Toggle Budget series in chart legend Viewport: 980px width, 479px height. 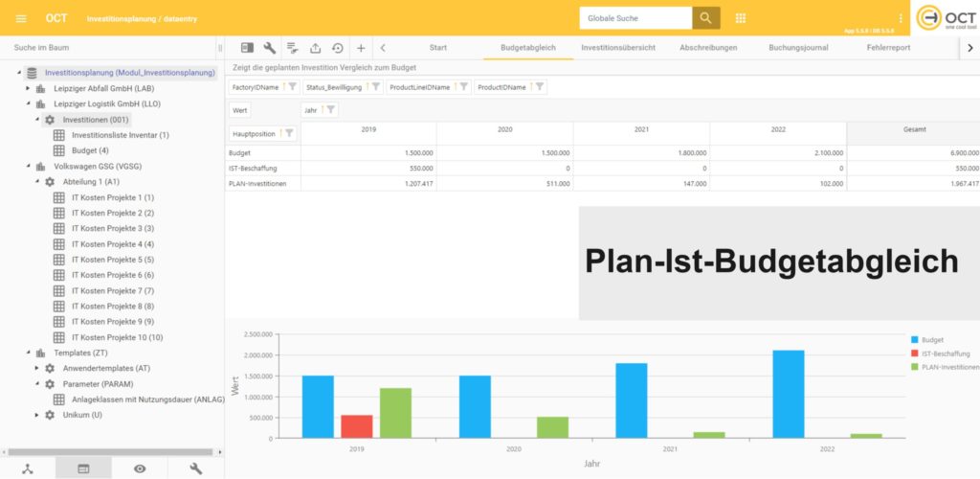pos(926,339)
